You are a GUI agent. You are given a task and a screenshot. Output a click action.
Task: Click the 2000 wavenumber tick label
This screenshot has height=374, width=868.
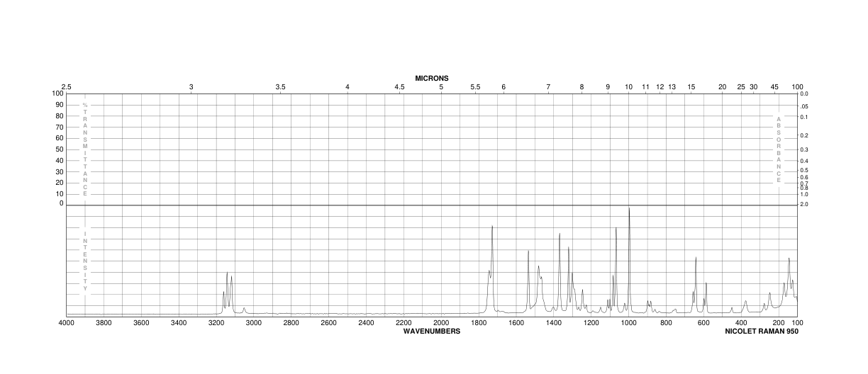(x=441, y=323)
